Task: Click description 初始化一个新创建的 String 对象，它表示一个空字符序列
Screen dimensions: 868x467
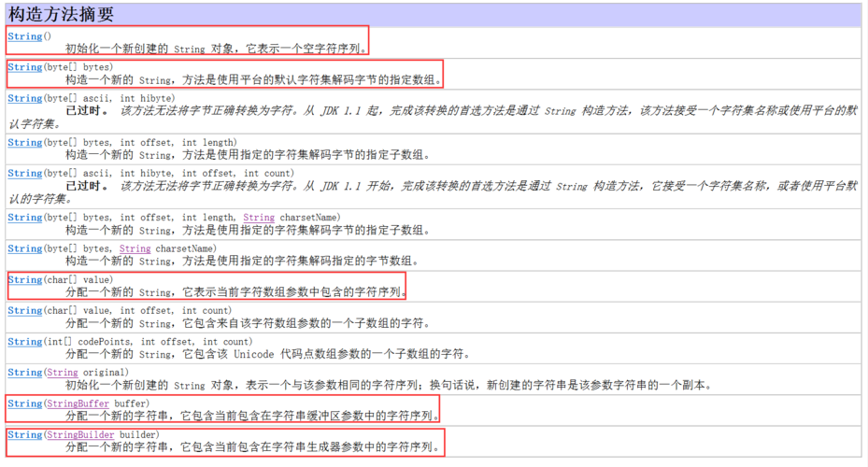Action: (x=217, y=50)
